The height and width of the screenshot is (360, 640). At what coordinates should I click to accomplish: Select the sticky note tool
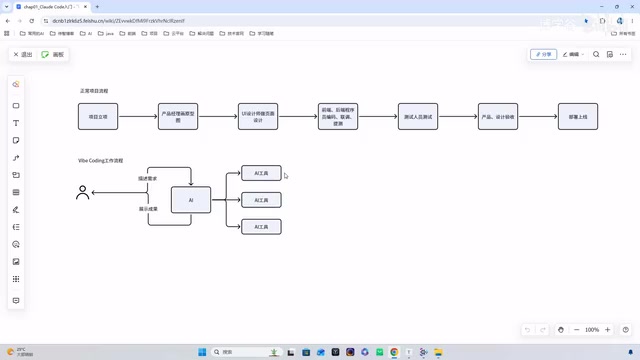pyautogui.click(x=16, y=140)
